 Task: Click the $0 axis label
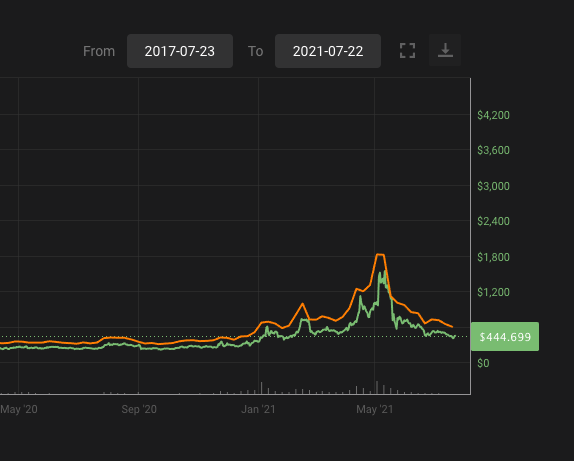point(483,363)
